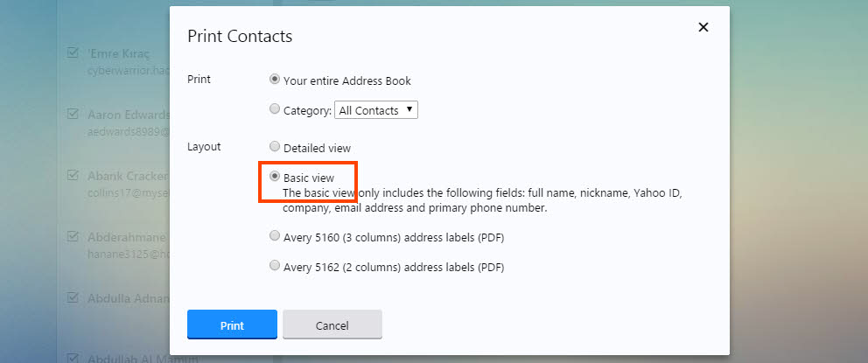Toggle the Abank Cracker contact checkbox
This screenshot has width=868, height=363.
pyautogui.click(x=73, y=175)
